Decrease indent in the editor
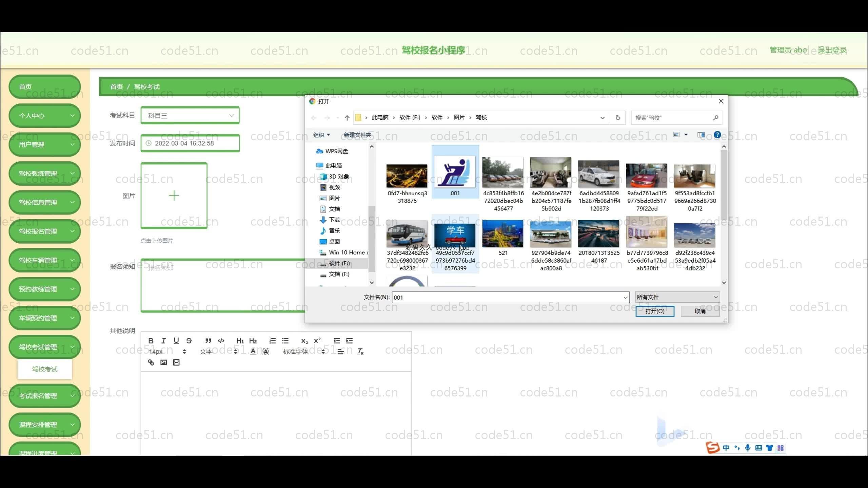The height and width of the screenshot is (488, 868). pyautogui.click(x=336, y=341)
